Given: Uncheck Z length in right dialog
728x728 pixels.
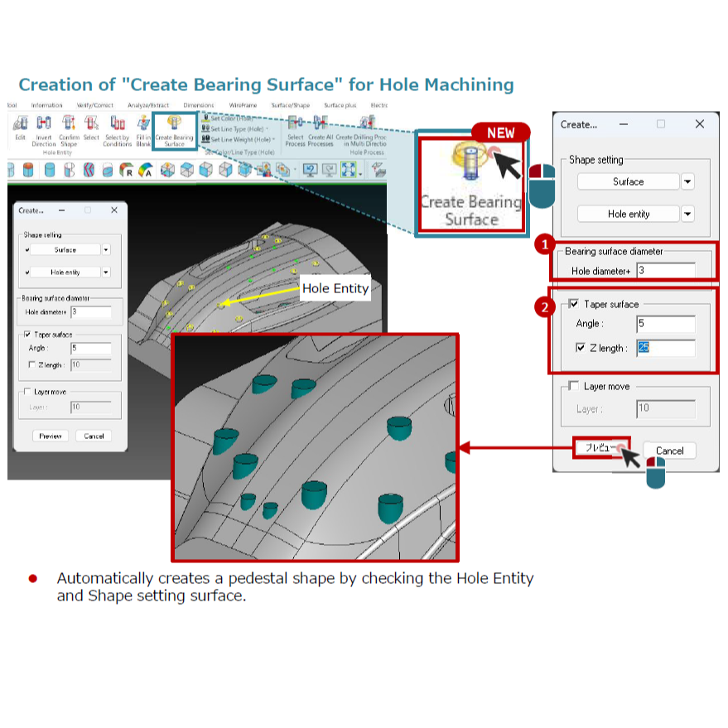Looking at the screenshot, I should click(x=581, y=348).
